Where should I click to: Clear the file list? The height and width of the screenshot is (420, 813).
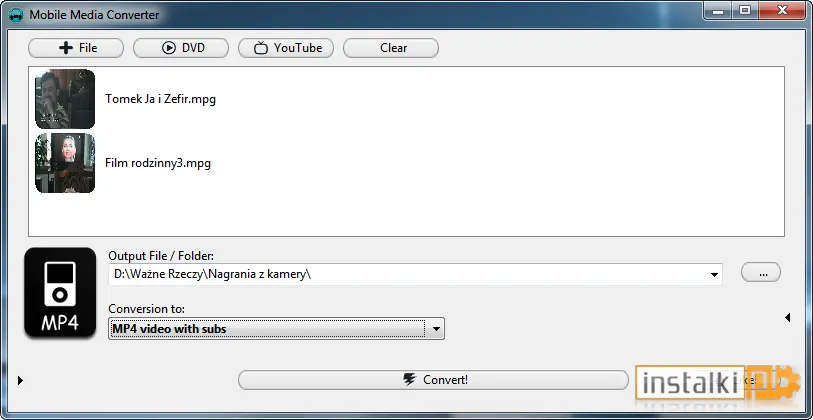[x=391, y=48]
